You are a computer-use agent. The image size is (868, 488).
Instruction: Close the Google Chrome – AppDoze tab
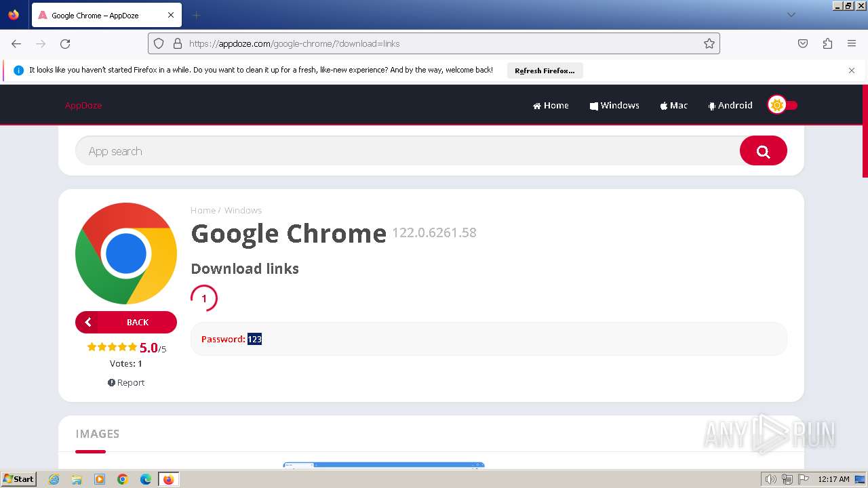171,15
